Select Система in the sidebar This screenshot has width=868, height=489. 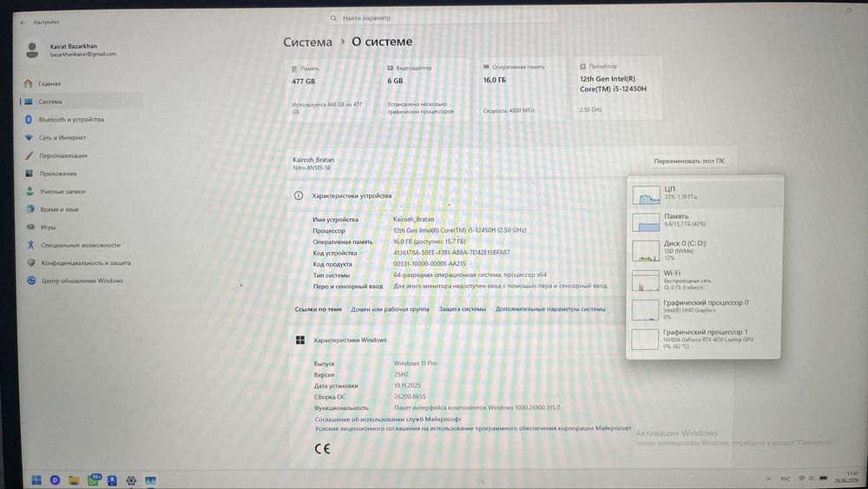(82, 102)
